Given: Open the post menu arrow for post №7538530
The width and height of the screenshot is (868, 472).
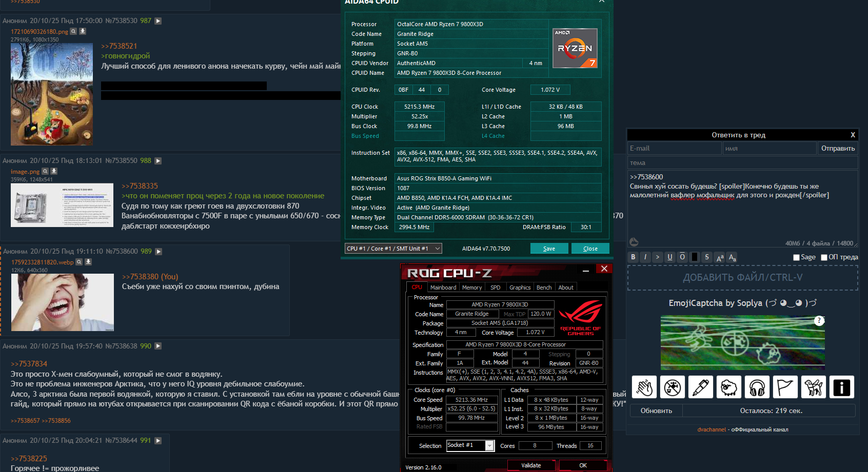Looking at the screenshot, I should click(158, 21).
